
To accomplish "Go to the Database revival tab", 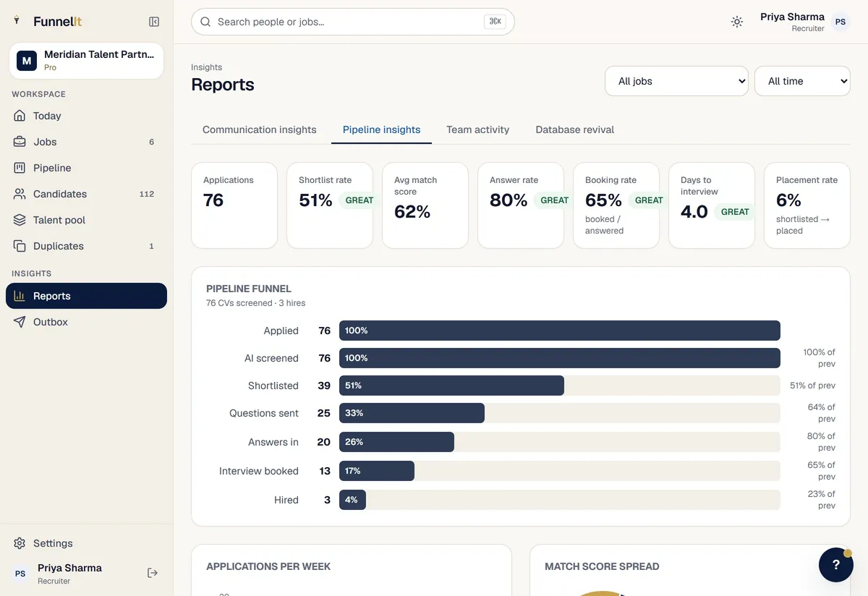I will 575,129.
